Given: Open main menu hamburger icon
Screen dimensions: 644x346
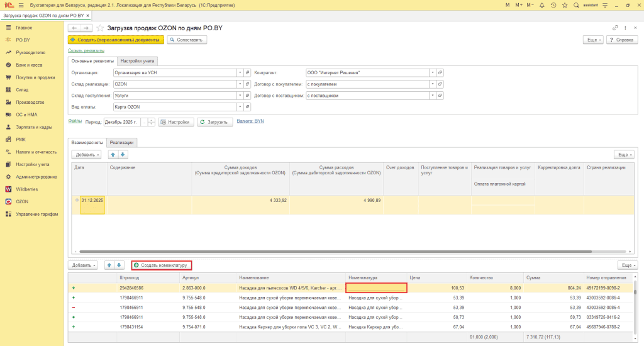Looking at the screenshot, I should 21,5.
